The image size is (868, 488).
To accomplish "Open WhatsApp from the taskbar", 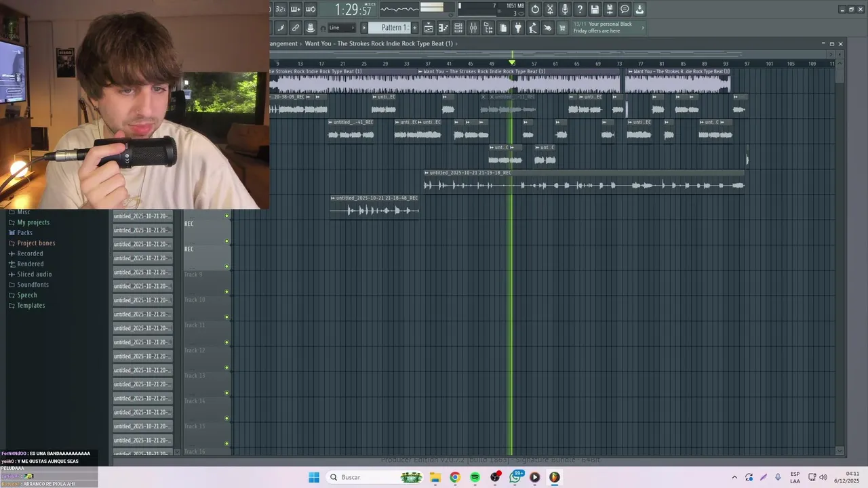I will click(x=515, y=477).
